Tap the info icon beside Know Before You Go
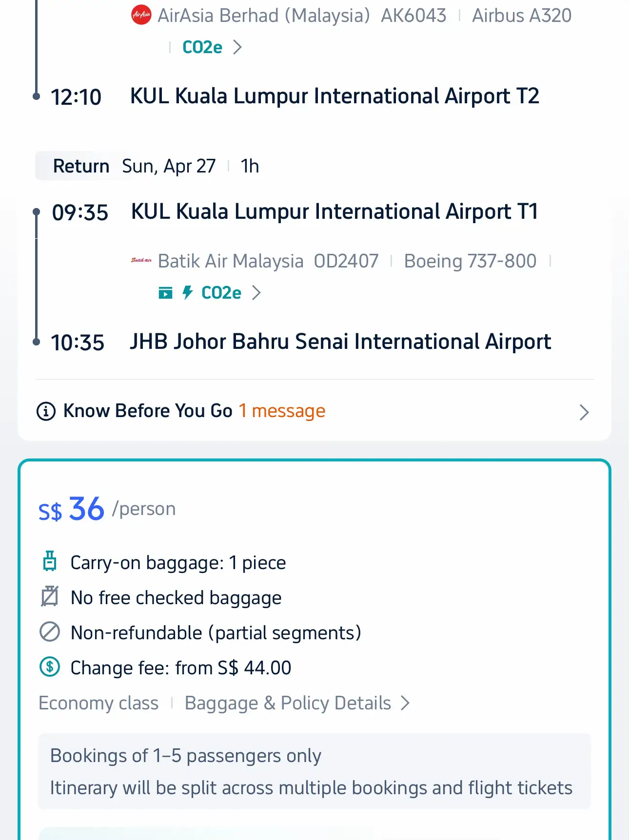Viewport: 629px width, 840px height. [46, 411]
